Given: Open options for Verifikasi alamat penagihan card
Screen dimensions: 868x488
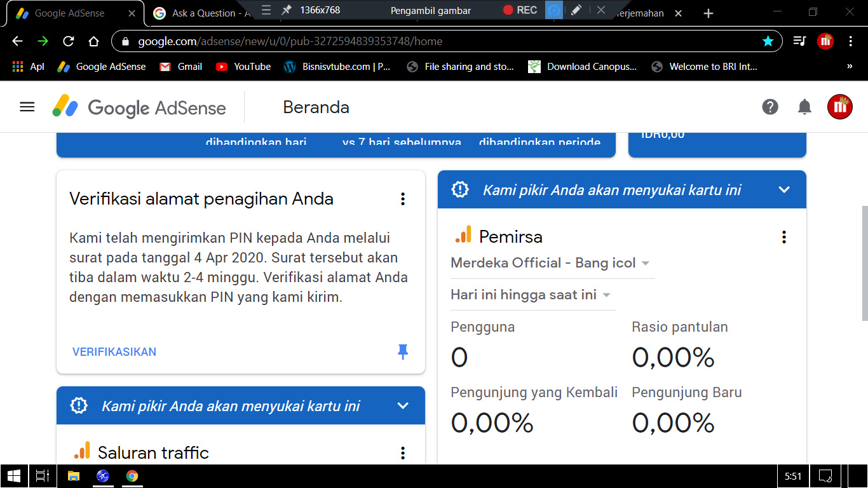Looking at the screenshot, I should tap(402, 199).
